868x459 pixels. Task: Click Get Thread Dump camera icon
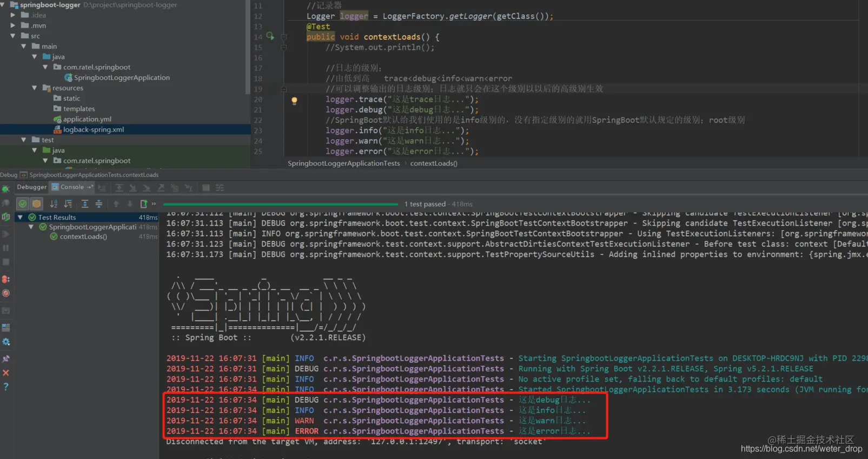6,311
